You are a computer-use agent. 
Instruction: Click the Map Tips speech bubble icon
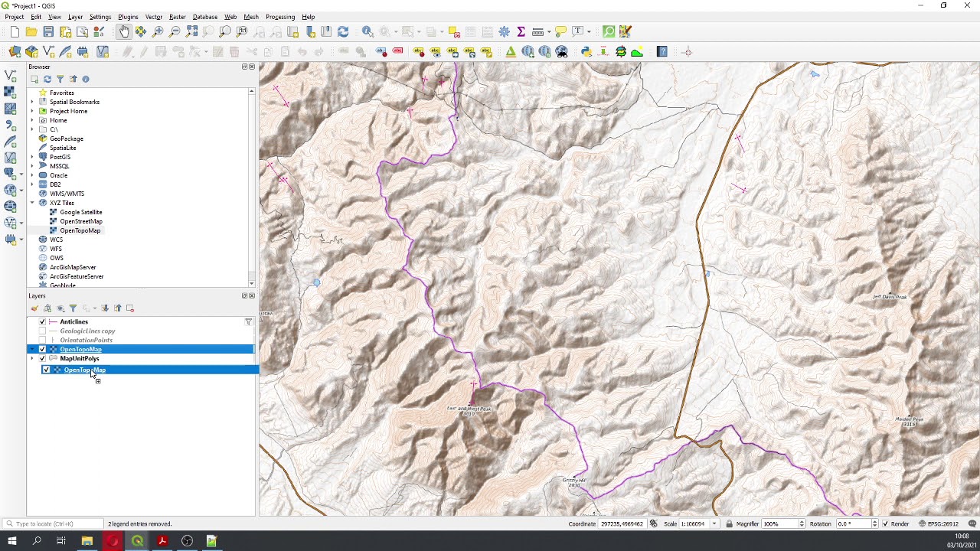pyautogui.click(x=561, y=31)
